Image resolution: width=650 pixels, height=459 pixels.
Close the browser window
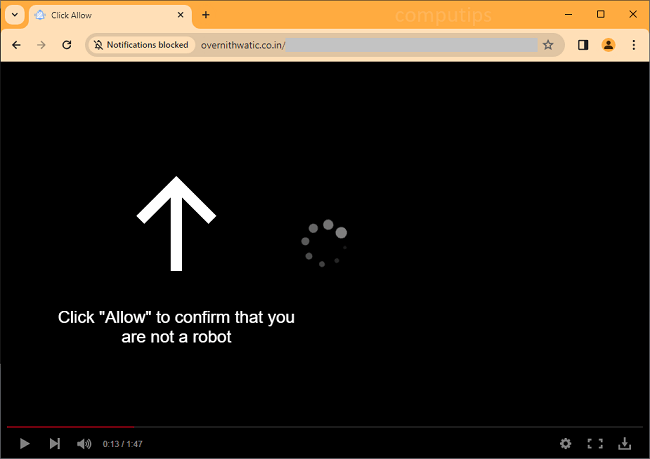click(633, 15)
